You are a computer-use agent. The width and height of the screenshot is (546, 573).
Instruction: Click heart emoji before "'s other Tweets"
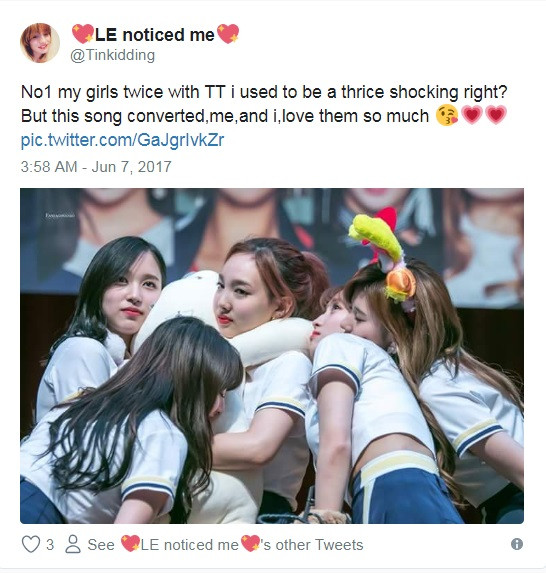[250, 544]
